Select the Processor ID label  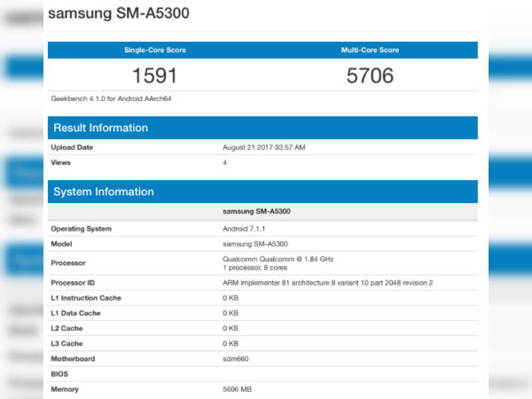tap(73, 283)
